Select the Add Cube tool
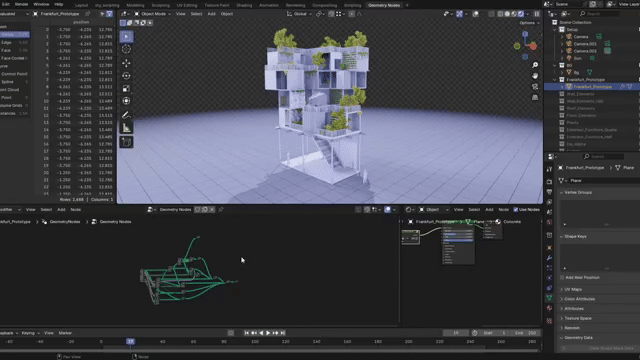 [x=126, y=142]
